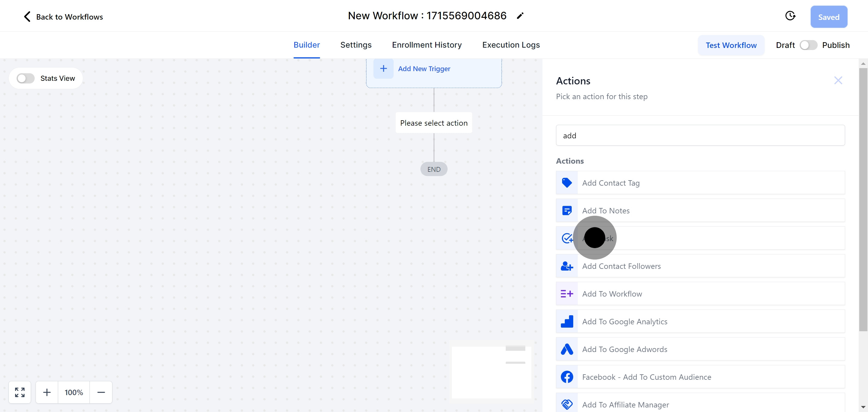Click the Add To Workflow icon
This screenshot has height=412, width=868.
point(567,294)
